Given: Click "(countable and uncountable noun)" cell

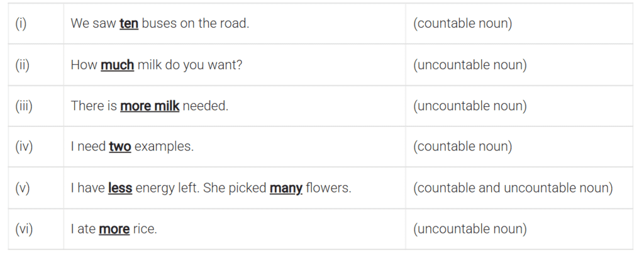Looking at the screenshot, I should (x=513, y=188).
